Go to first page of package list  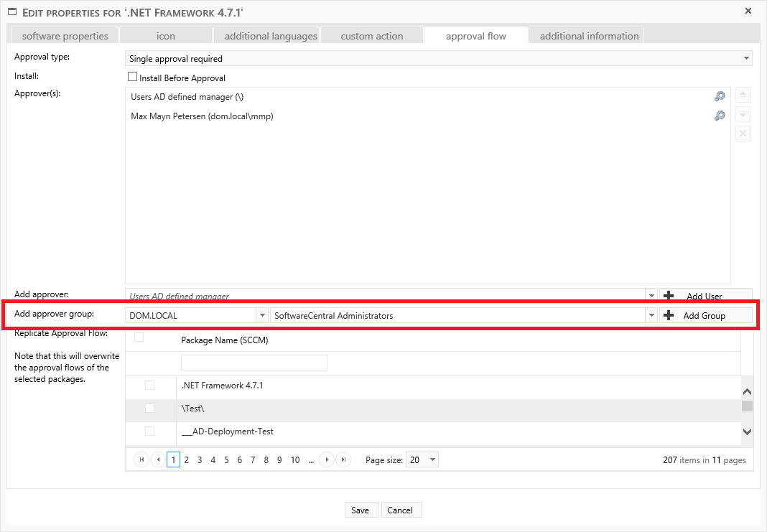pos(141,459)
